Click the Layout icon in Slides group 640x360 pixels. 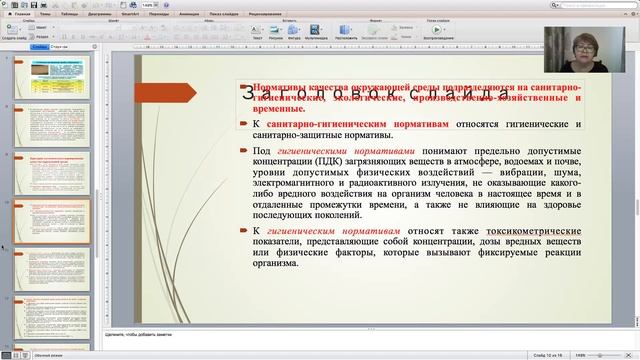tap(31, 27)
